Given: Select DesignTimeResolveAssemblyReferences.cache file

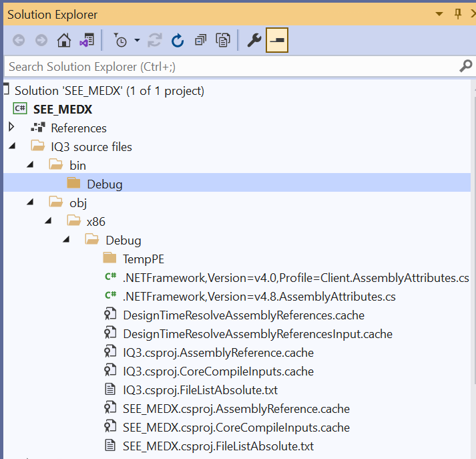Looking at the screenshot, I should point(244,315).
